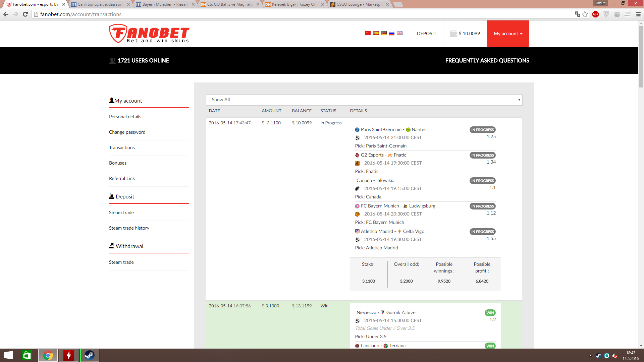644x362 pixels.
Task: Click the DEPOSIT header button
Action: pos(427,34)
